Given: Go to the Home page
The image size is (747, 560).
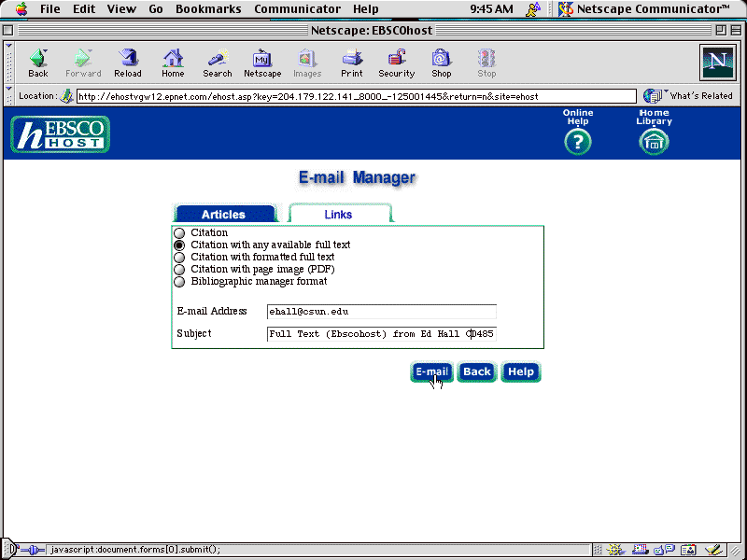Looking at the screenshot, I should (173, 63).
